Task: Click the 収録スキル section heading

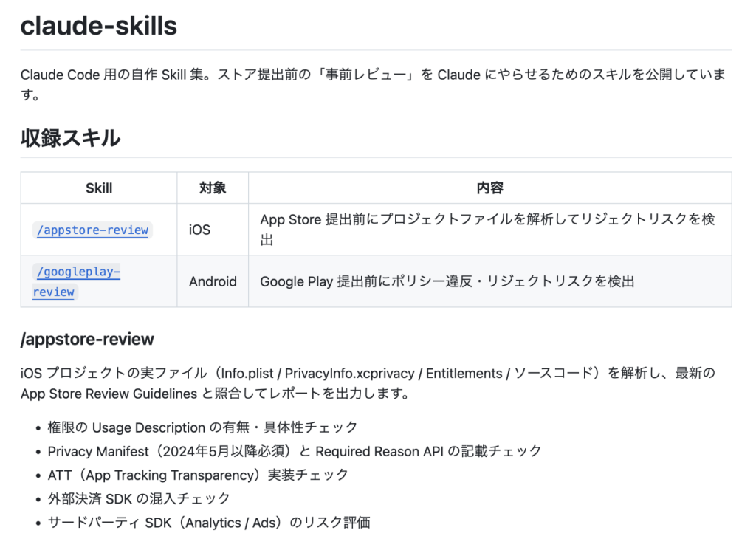Action: 70,138
